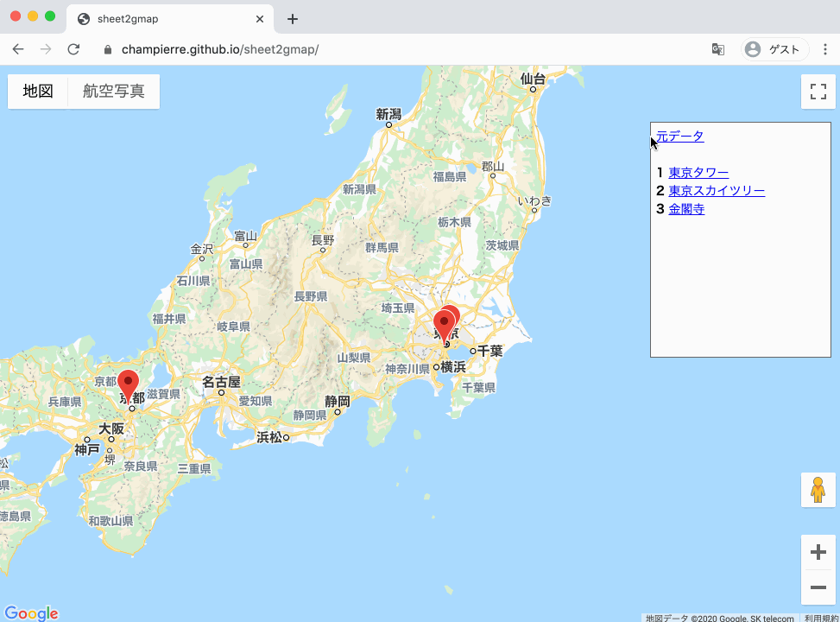This screenshot has height=622, width=840.
Task: Open the 金閣寺 link
Action: coord(686,209)
